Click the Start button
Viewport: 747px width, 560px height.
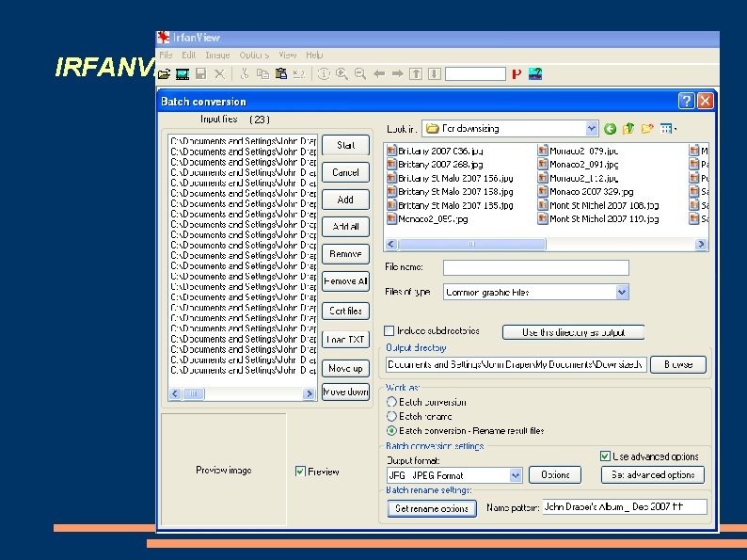(x=346, y=145)
